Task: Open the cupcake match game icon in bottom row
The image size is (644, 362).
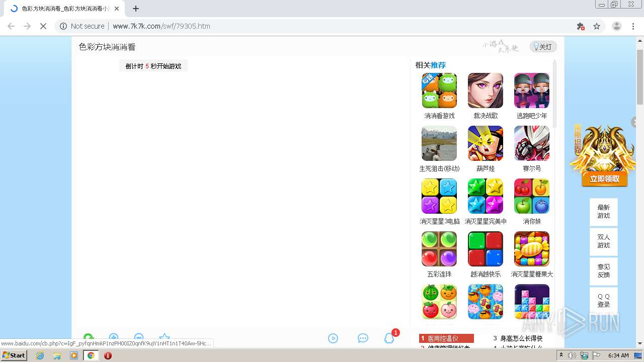Action: pos(486,302)
